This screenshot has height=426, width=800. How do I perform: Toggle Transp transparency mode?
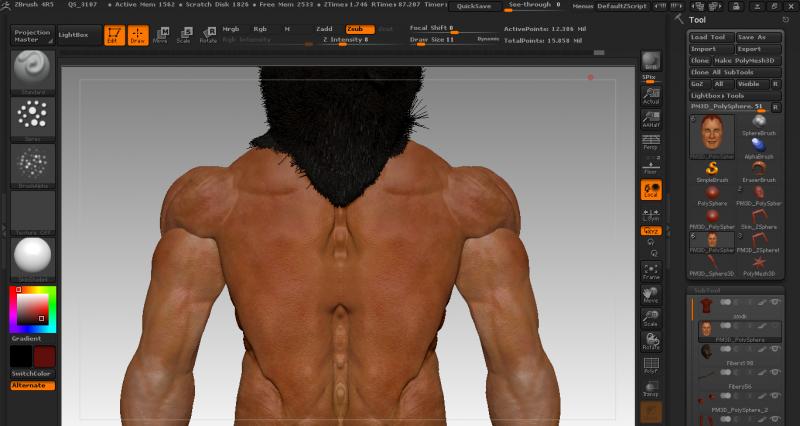point(651,389)
